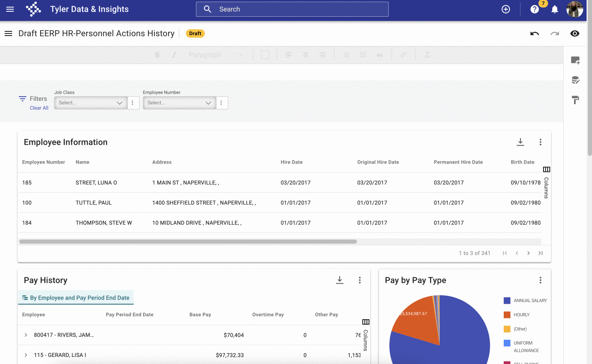Open the notifications bell

click(x=555, y=9)
